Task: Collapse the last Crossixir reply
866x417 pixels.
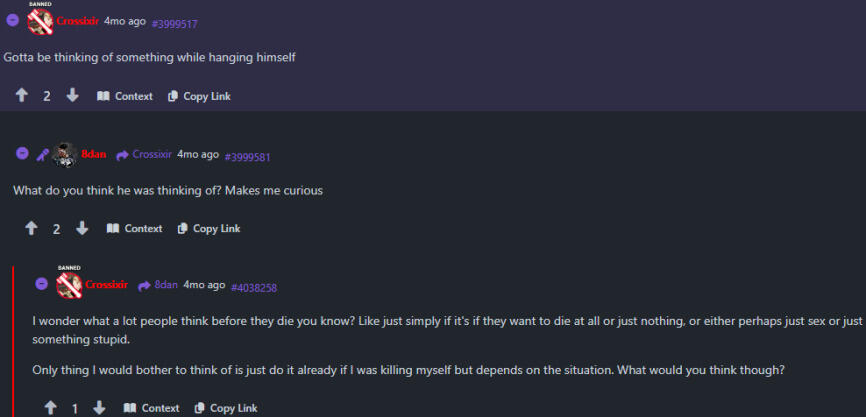Action: click(x=42, y=284)
